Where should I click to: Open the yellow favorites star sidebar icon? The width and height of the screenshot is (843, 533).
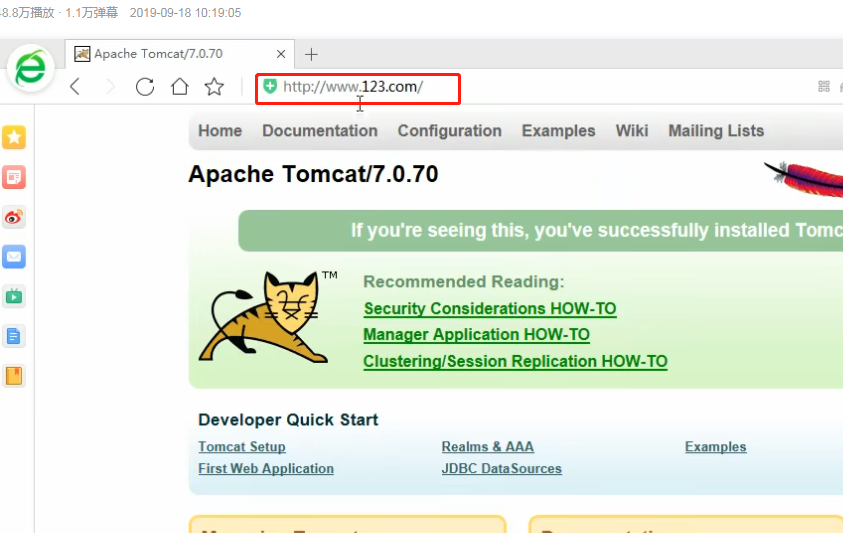[x=14, y=137]
